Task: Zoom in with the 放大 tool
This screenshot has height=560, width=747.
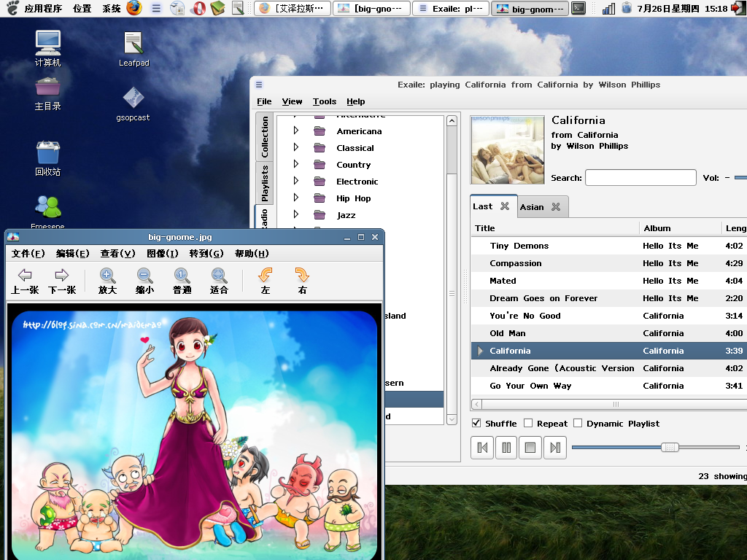Action: point(107,281)
